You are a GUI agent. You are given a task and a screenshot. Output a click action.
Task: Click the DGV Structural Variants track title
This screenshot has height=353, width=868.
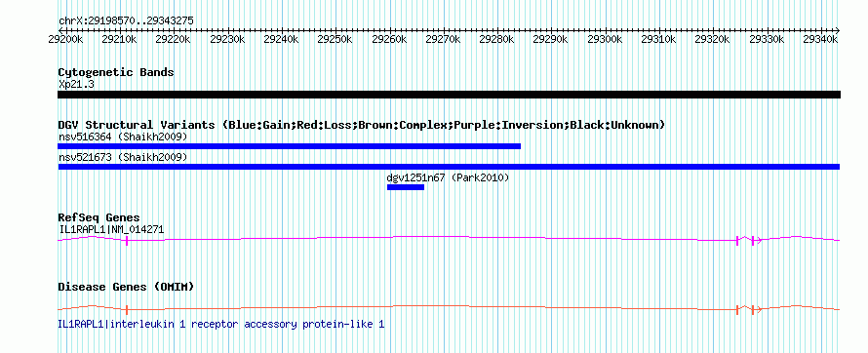click(x=361, y=125)
